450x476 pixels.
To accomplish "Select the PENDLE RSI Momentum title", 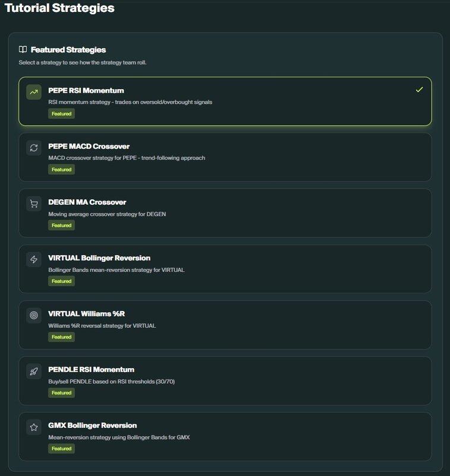I will pos(91,369).
